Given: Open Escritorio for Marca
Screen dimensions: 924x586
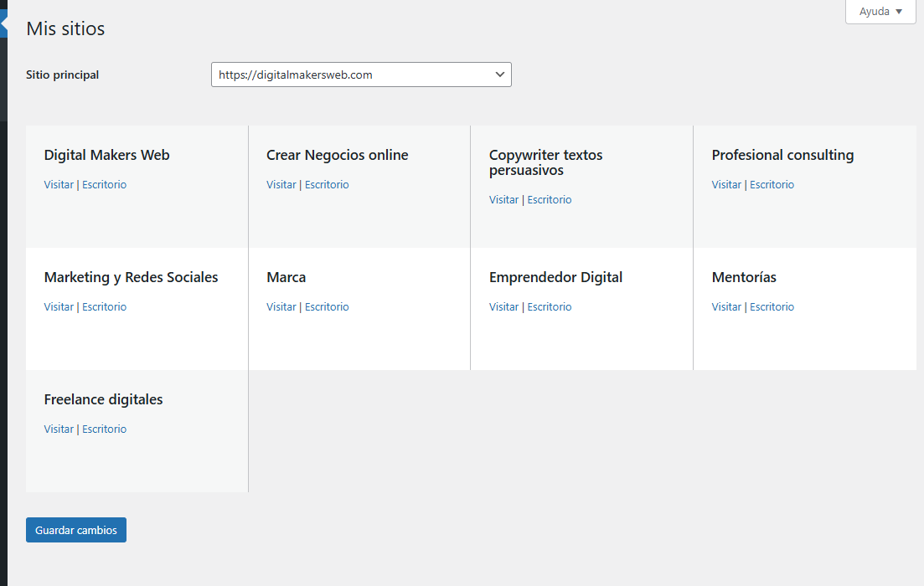Looking at the screenshot, I should pyautogui.click(x=327, y=306).
